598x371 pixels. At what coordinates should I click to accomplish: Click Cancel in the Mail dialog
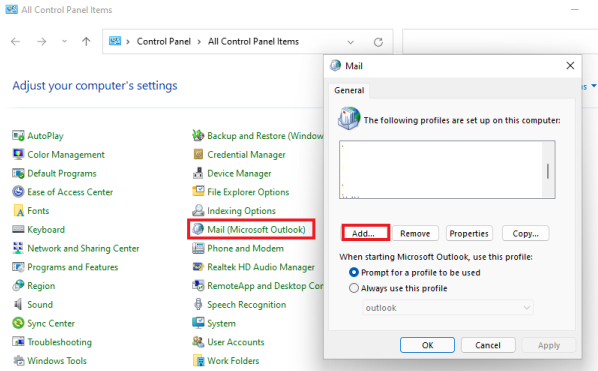coord(488,345)
